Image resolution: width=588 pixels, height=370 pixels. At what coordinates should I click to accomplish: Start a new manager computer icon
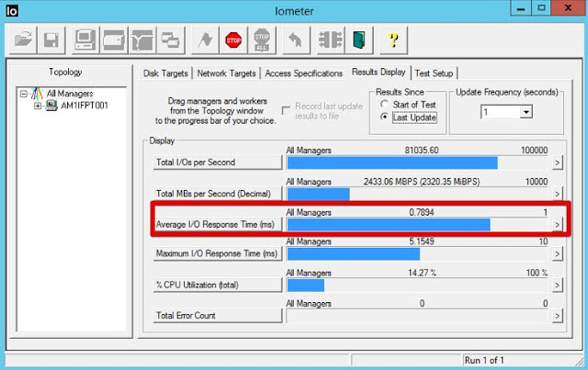pyautogui.click(x=85, y=39)
